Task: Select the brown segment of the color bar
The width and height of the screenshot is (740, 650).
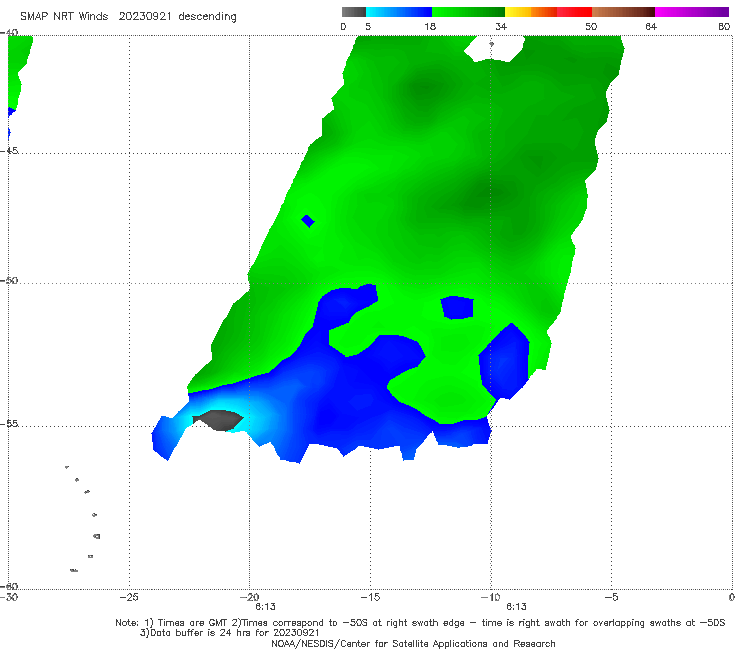Action: pyautogui.click(x=623, y=12)
